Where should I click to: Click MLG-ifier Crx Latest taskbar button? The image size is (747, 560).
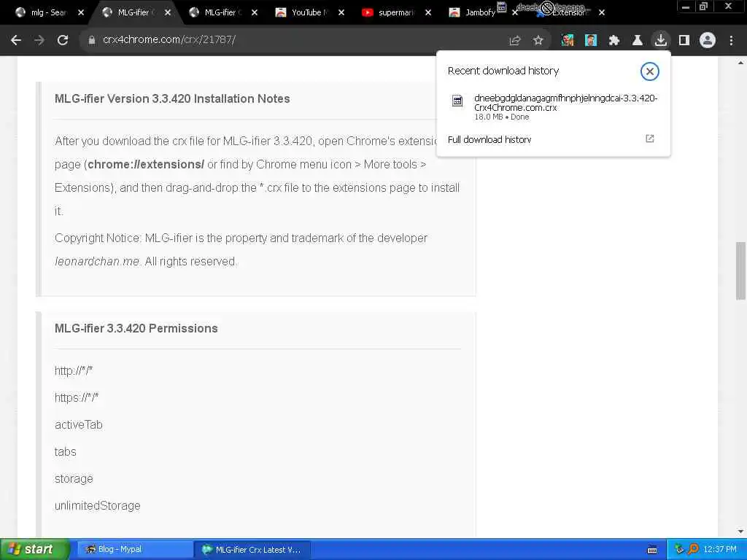252,550
